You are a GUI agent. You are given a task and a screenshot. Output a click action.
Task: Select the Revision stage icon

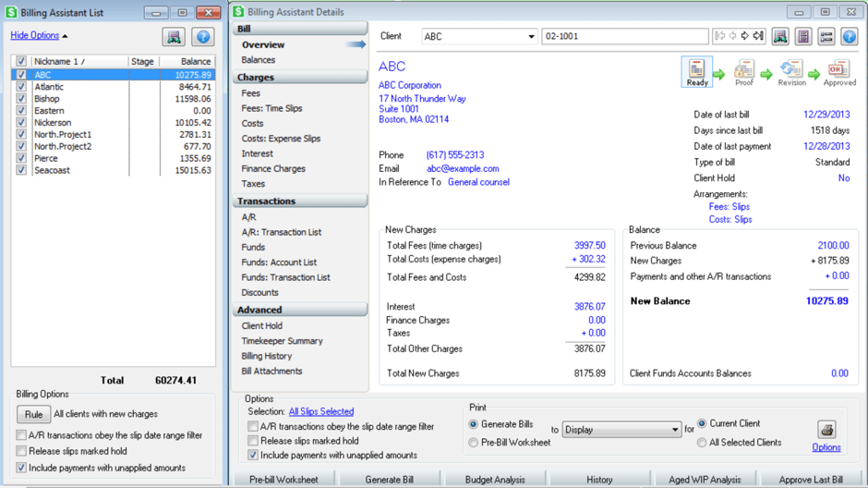click(x=790, y=71)
